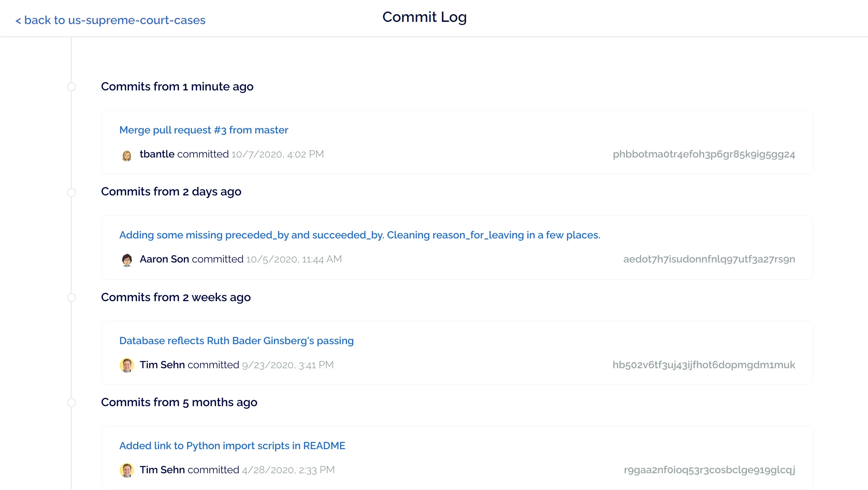Screen dimensions: 868x490
Task: Select commit hash aedot7h7isudonnfnlq97utf3a27rs9n
Action: coord(709,259)
